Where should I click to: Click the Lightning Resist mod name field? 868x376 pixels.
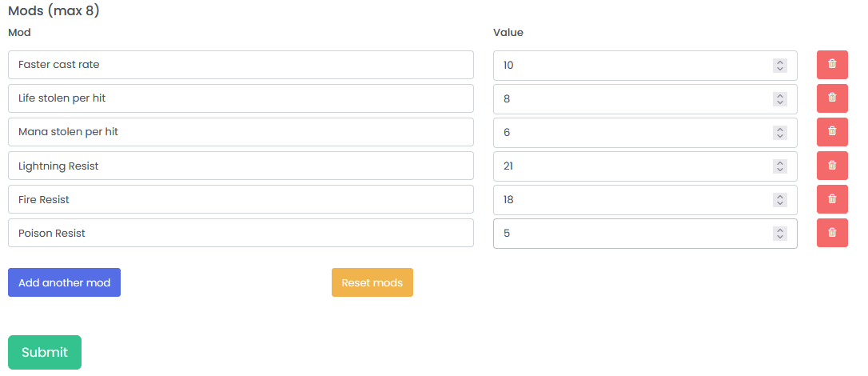pos(240,166)
